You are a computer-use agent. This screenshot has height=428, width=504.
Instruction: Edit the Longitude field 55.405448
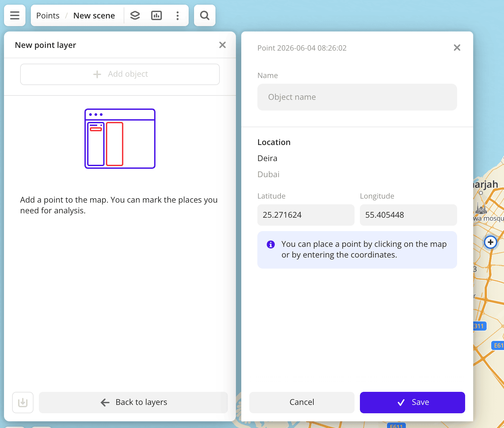point(408,215)
